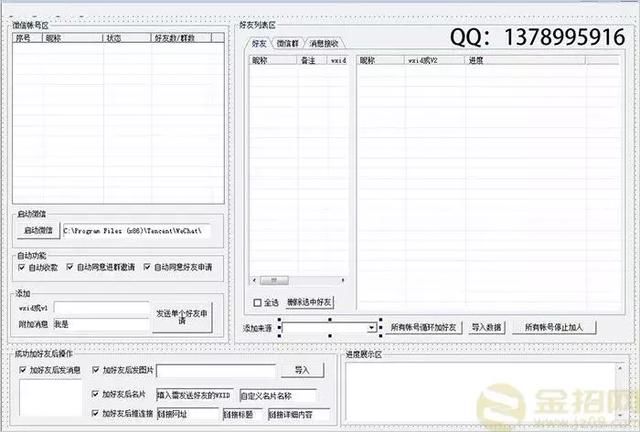Switch to the 消息接收 tab
Screen dimensions: 640x432
click(324, 44)
